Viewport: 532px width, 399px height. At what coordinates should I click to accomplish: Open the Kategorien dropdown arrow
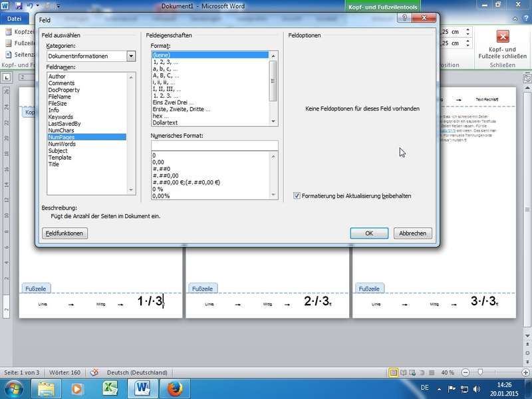click(x=131, y=56)
